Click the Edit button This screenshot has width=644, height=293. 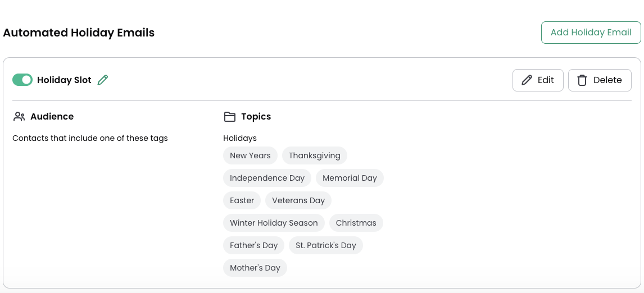[538, 80]
